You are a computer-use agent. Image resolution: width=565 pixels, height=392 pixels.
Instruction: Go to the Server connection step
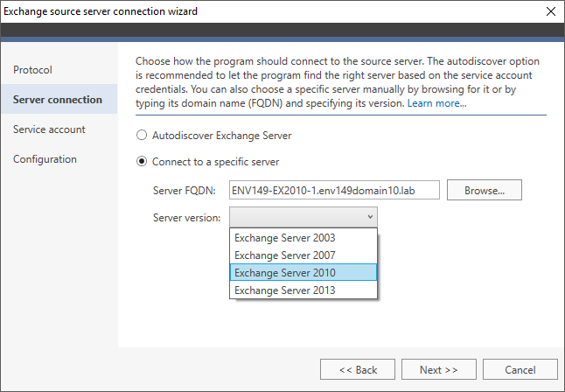58,100
